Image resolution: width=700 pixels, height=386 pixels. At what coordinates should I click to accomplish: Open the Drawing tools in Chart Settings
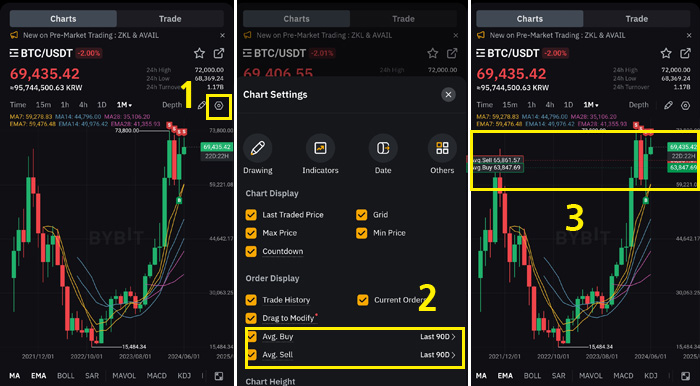pos(258,148)
